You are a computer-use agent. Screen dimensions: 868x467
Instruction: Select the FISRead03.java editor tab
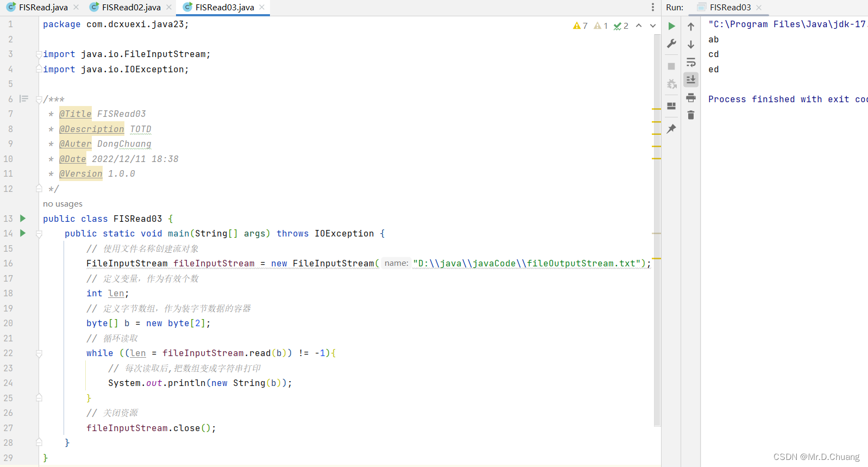click(224, 7)
